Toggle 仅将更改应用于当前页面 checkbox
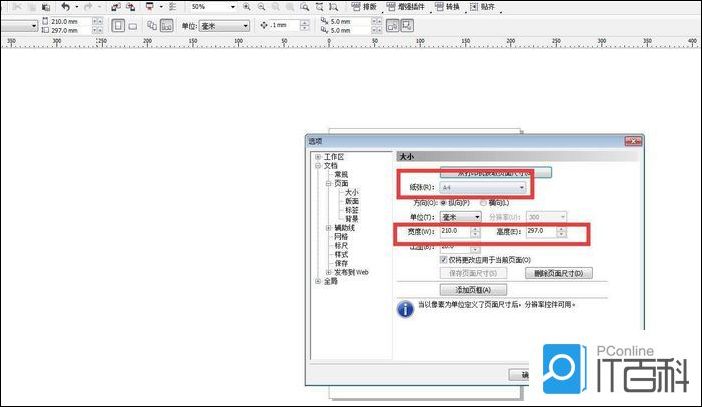702x407 pixels. [x=444, y=260]
